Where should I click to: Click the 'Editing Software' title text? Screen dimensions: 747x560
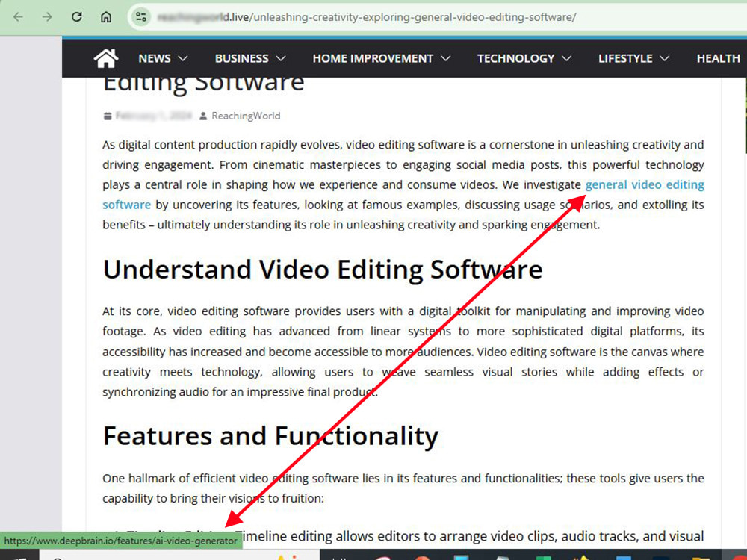point(203,84)
